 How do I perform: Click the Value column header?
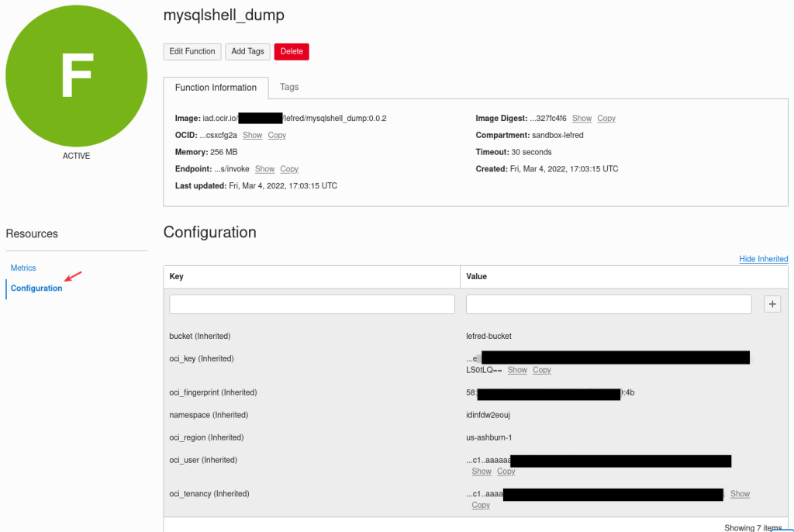pyautogui.click(x=477, y=277)
